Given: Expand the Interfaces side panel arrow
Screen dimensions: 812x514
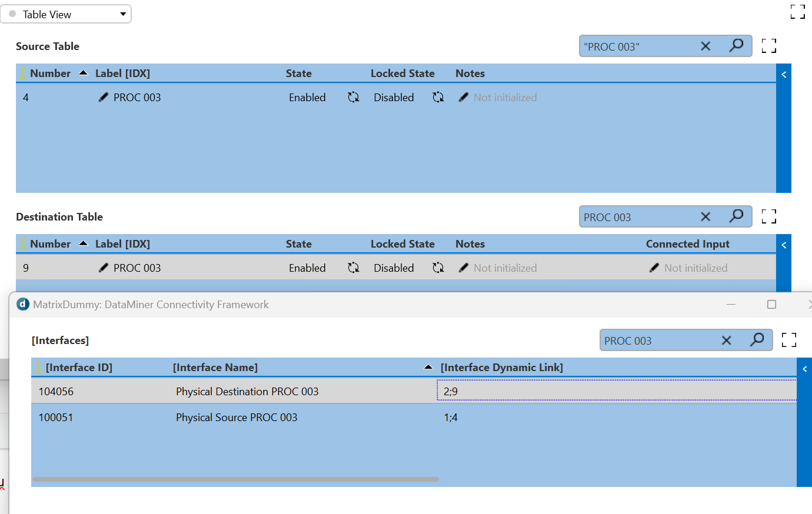Looking at the screenshot, I should (x=804, y=369).
